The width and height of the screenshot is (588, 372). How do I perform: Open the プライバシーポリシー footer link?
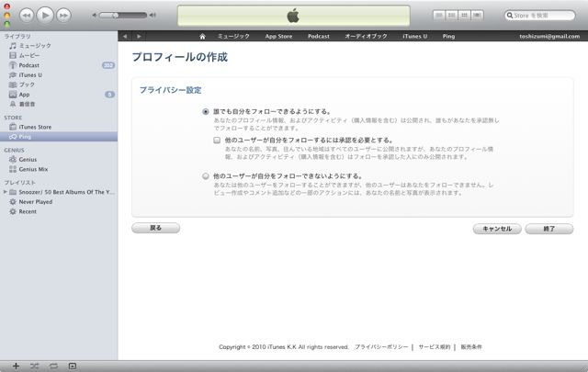coord(381,347)
